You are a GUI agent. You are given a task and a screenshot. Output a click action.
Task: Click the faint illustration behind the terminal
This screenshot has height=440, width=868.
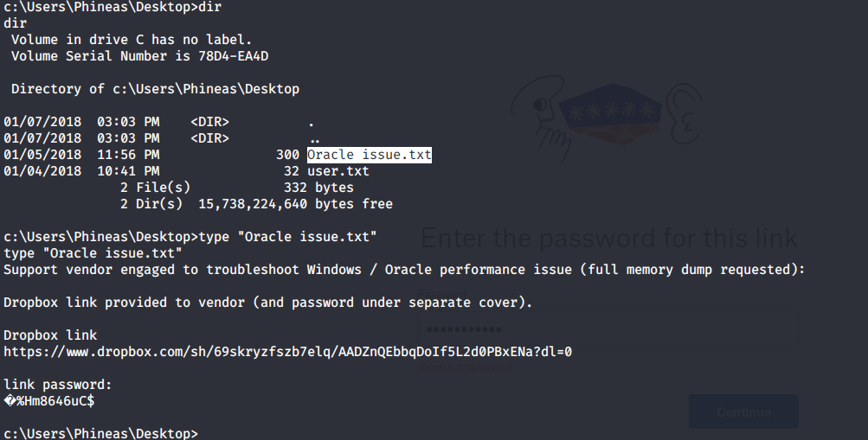coord(612,117)
